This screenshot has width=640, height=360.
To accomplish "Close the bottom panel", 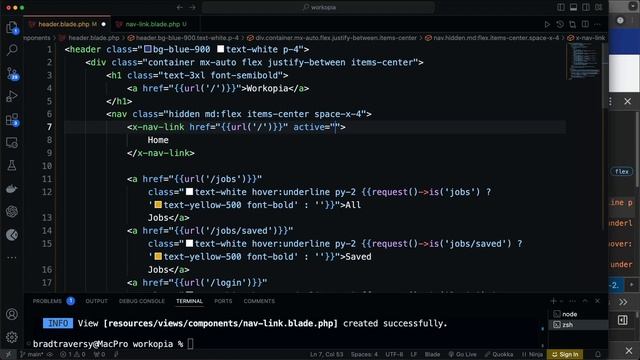I will [x=598, y=301].
